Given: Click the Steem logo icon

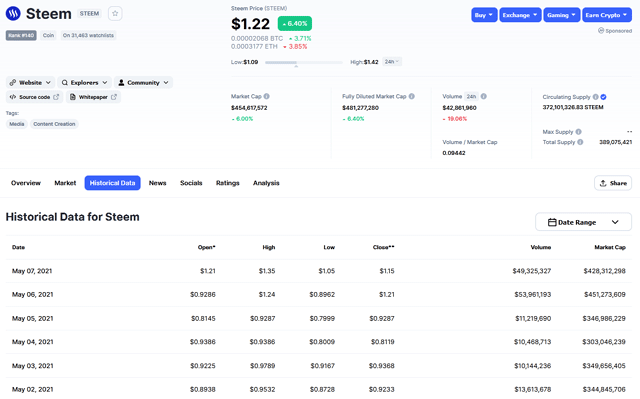Looking at the screenshot, I should tap(13, 13).
